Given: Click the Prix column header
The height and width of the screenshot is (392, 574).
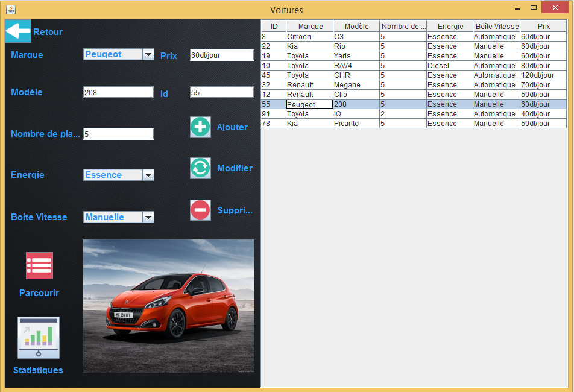Looking at the screenshot, I should pyautogui.click(x=544, y=27).
